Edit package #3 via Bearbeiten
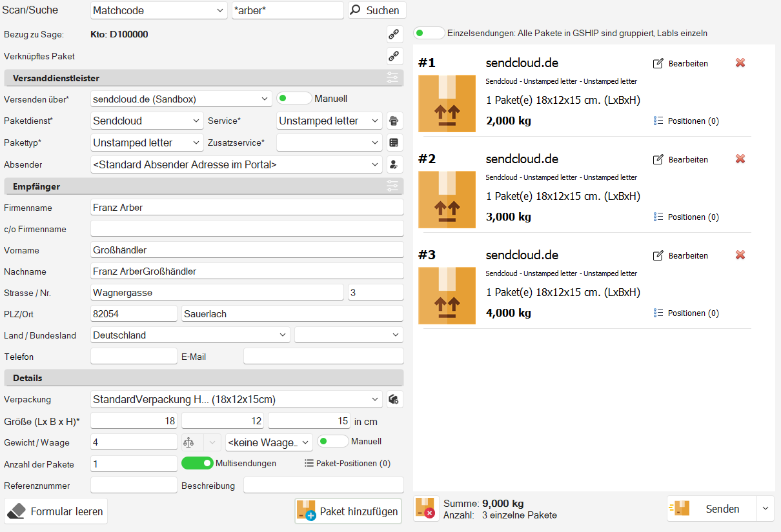 click(x=681, y=255)
